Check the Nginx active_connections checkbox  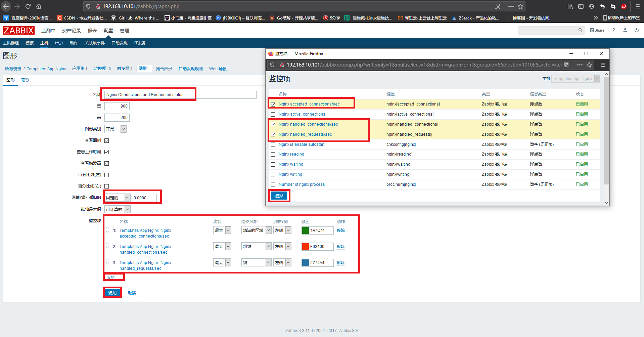tap(273, 114)
